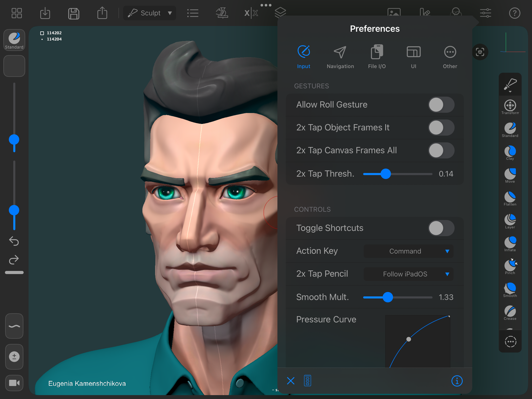The width and height of the screenshot is (532, 399).
Task: Select the Smooth brush
Action: point(510,290)
